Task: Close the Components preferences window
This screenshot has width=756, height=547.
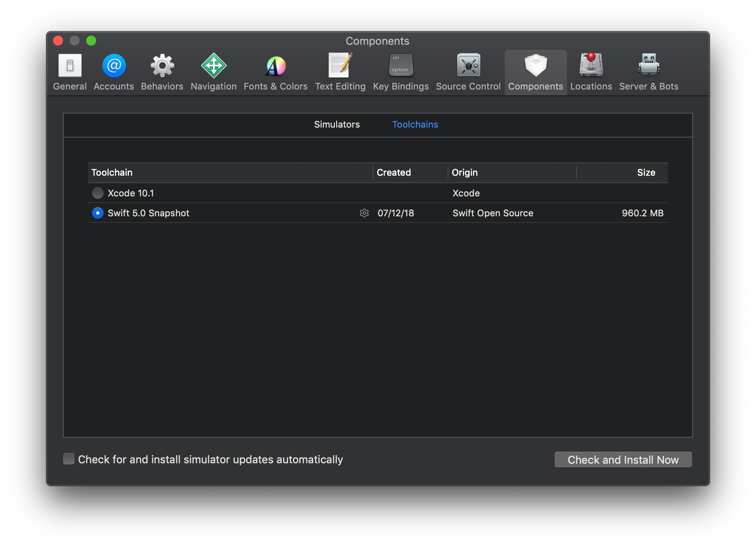Action: pos(58,41)
